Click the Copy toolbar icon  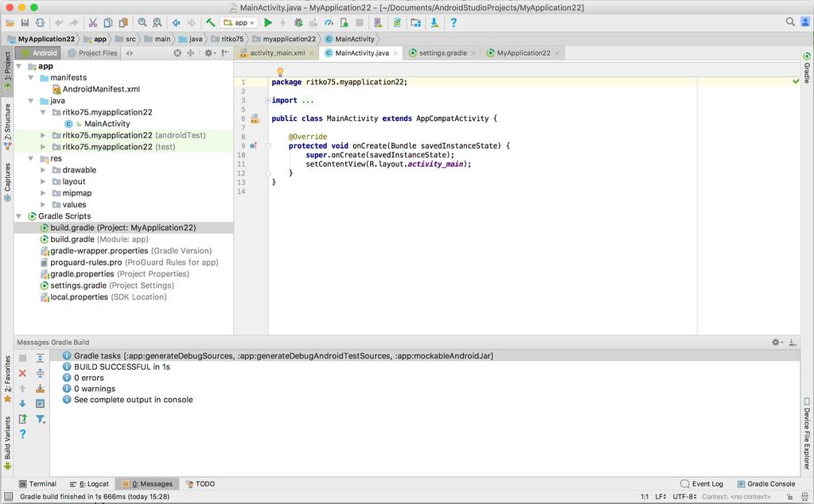108,23
